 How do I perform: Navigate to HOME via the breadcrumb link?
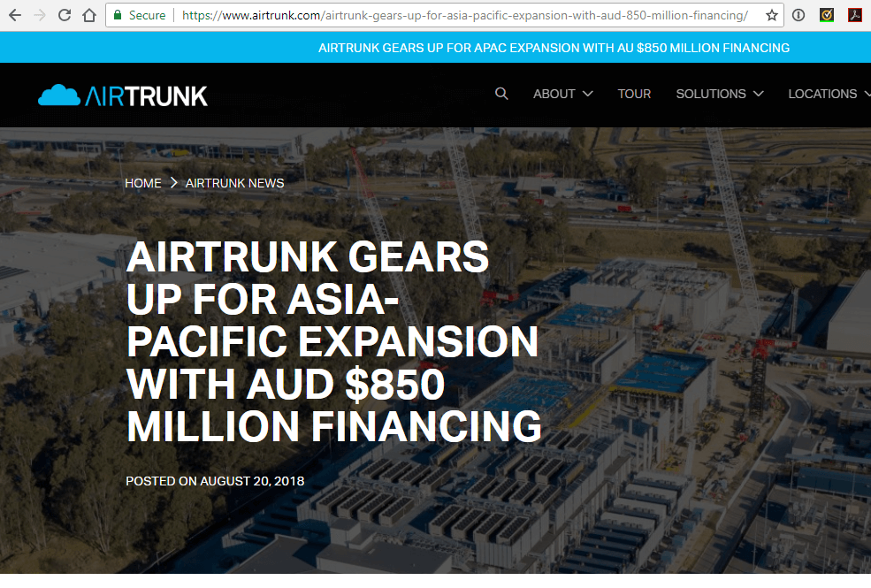click(143, 183)
